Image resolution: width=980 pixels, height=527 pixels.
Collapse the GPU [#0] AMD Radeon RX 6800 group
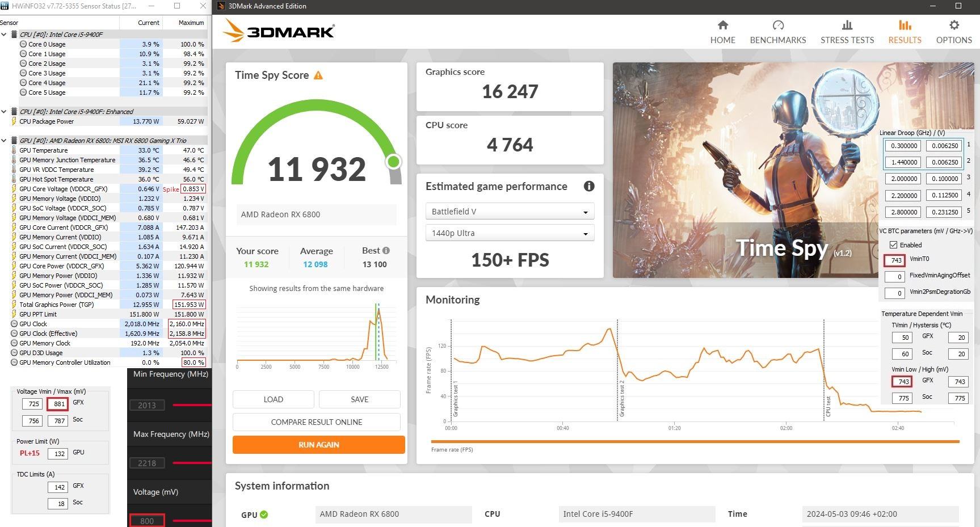point(4,141)
